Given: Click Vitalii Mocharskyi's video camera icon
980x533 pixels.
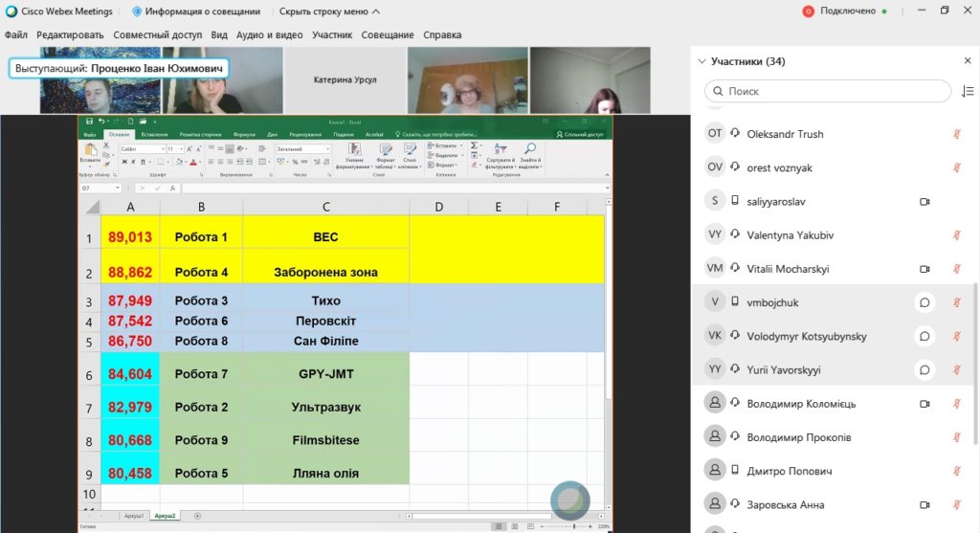Looking at the screenshot, I should tap(924, 269).
